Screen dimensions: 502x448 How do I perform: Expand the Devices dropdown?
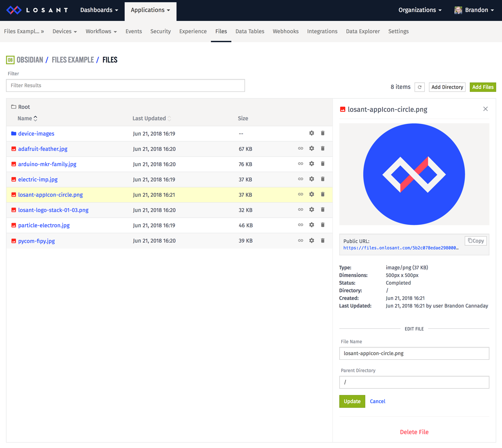pyautogui.click(x=65, y=31)
